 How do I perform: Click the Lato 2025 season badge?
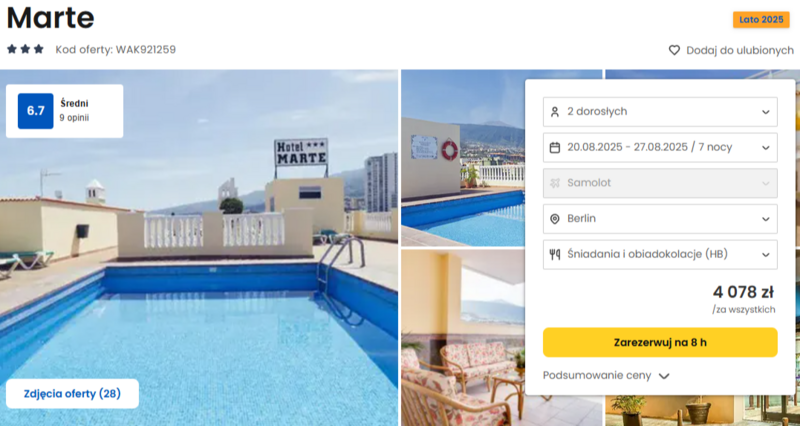pos(761,20)
